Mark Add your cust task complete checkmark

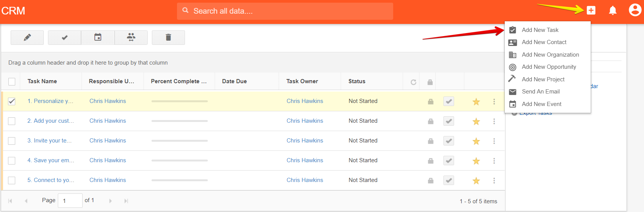click(x=449, y=121)
